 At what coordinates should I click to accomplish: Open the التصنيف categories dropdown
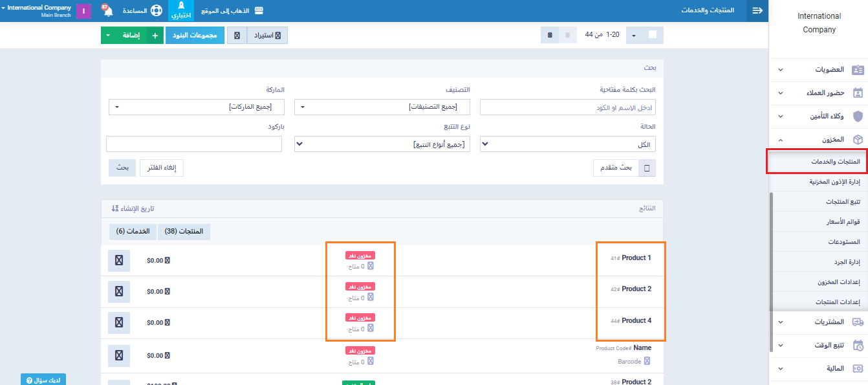tap(382, 107)
